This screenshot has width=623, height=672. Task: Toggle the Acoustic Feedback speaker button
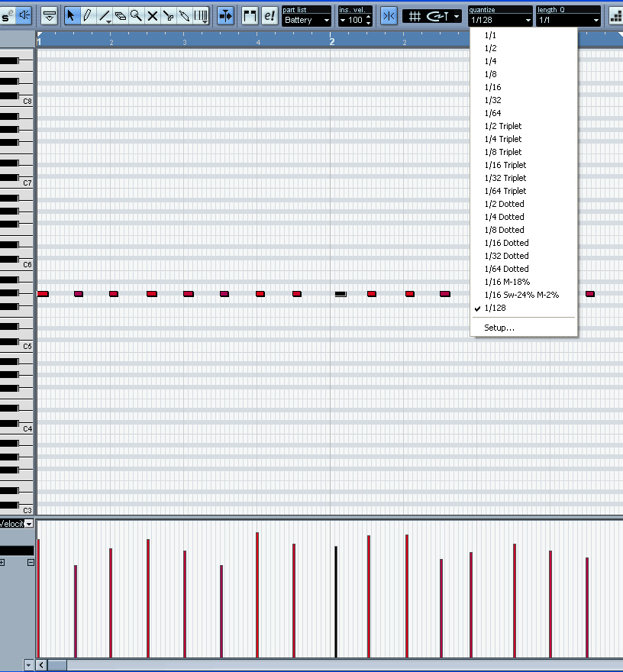pos(25,16)
